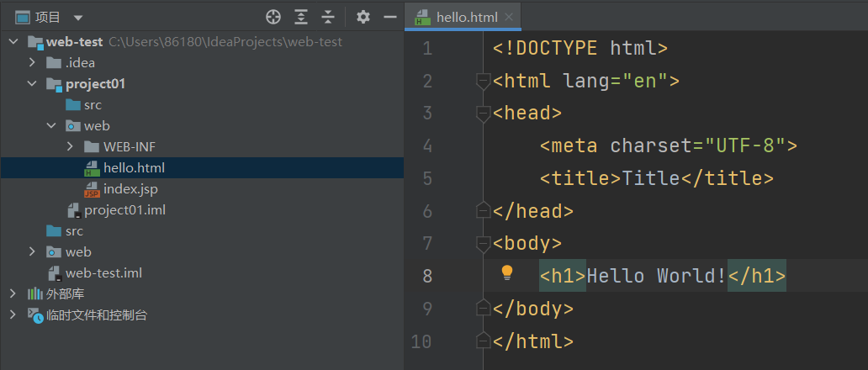Toggle fold marker beside the head tag
This screenshot has width=868, height=370.
pyautogui.click(x=483, y=114)
